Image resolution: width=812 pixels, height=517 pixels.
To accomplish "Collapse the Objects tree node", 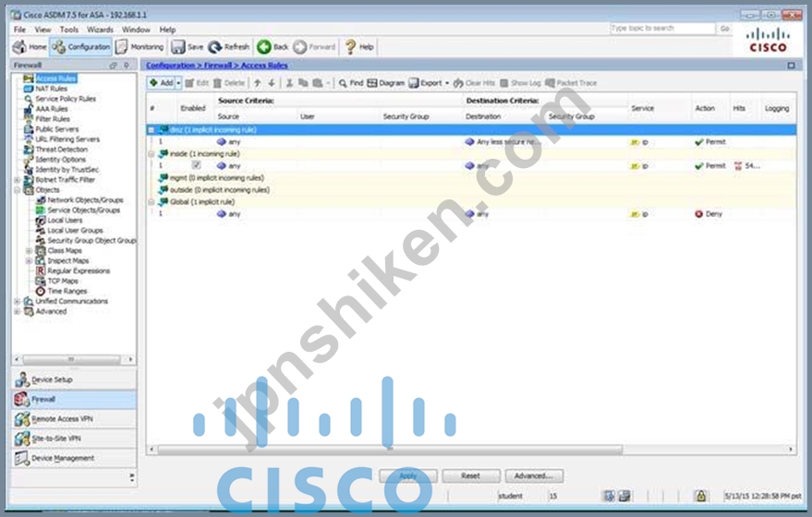I will 17,190.
